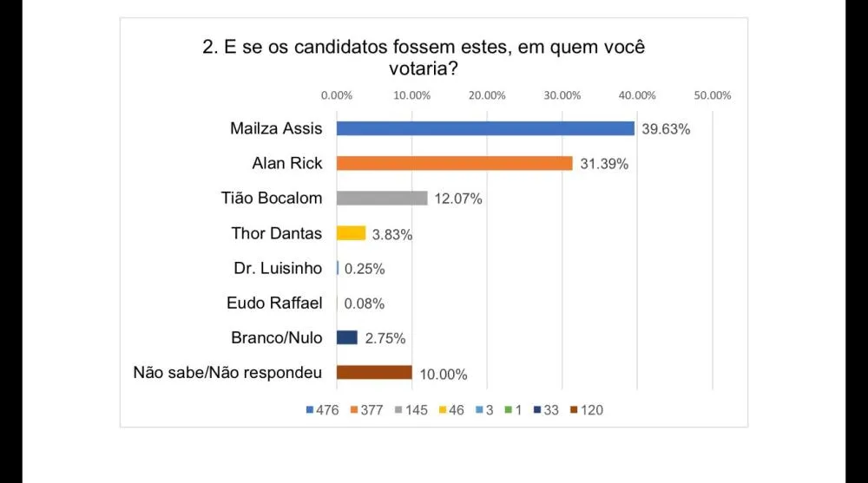Click the chart title text
This screenshot has height=483, width=868.
coord(424,57)
